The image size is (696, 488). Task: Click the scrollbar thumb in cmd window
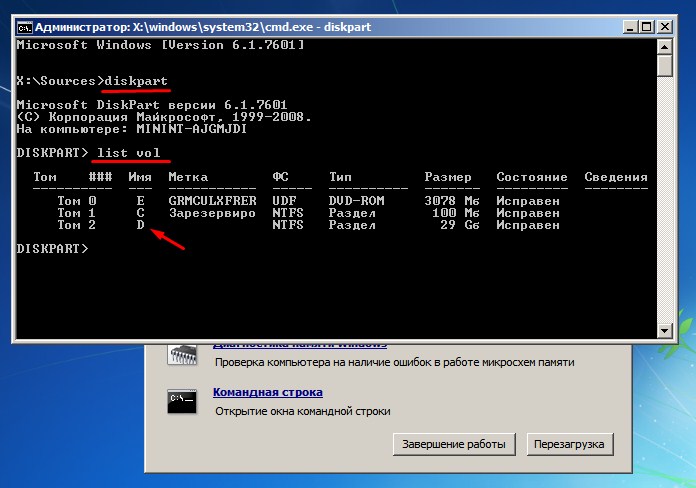click(x=664, y=65)
